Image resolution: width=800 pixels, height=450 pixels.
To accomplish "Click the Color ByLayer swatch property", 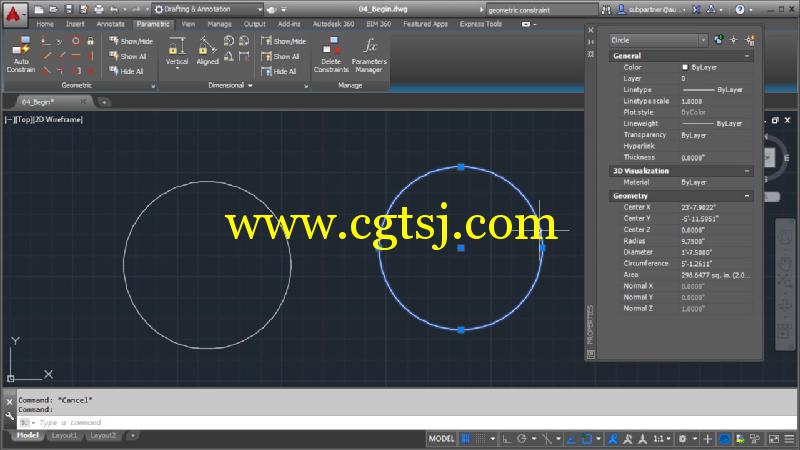I will pos(685,67).
